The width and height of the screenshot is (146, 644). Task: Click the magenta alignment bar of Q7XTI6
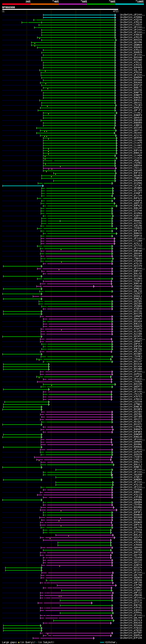[65, 603]
